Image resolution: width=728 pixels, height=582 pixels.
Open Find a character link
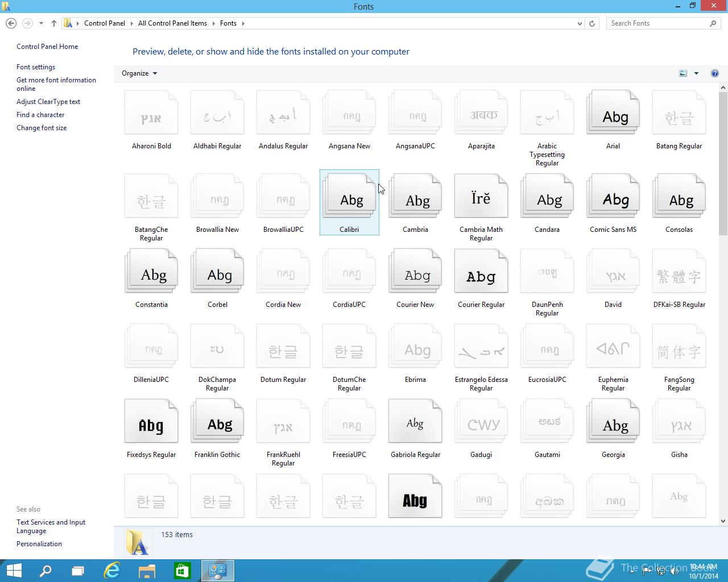point(40,115)
